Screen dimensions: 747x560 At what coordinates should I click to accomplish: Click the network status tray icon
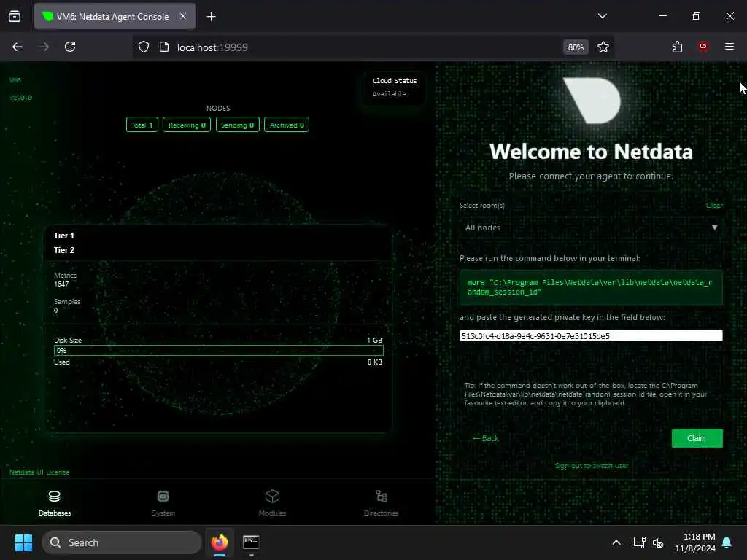click(639, 542)
